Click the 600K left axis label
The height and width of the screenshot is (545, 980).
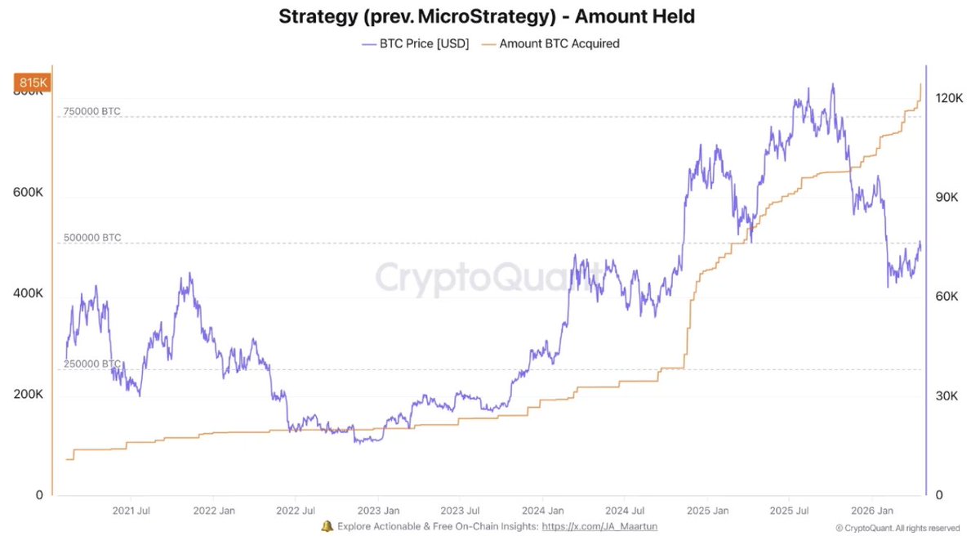click(28, 193)
